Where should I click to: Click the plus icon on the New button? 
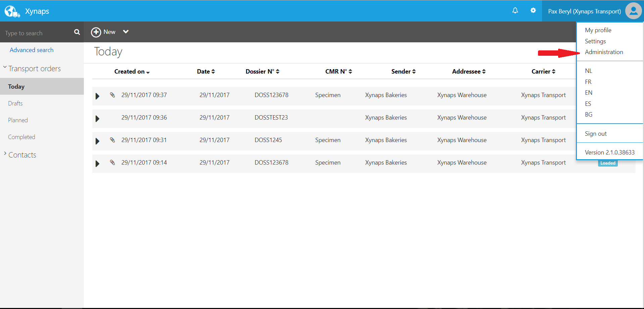pos(96,32)
